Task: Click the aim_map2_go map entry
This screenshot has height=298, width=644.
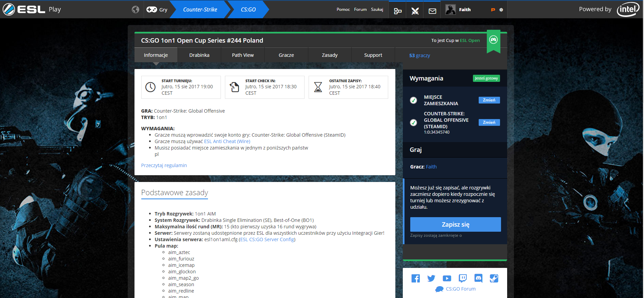Action: [x=183, y=278]
